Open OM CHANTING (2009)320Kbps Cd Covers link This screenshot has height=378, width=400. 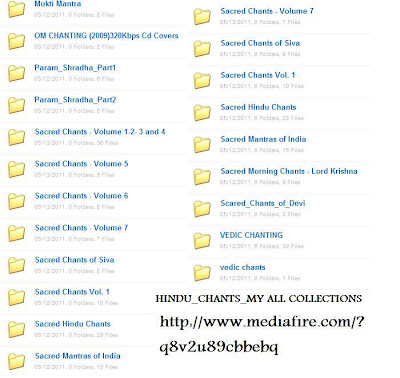click(x=106, y=36)
